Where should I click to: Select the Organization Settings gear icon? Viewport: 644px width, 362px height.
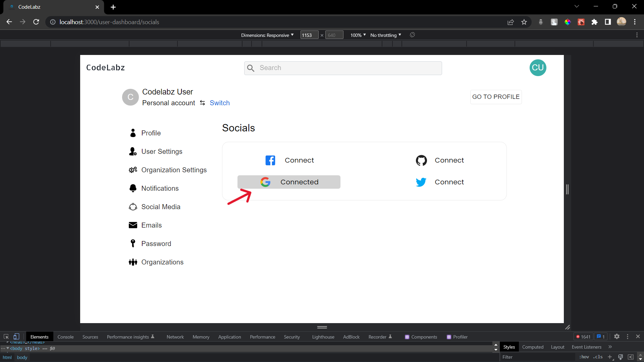133,170
